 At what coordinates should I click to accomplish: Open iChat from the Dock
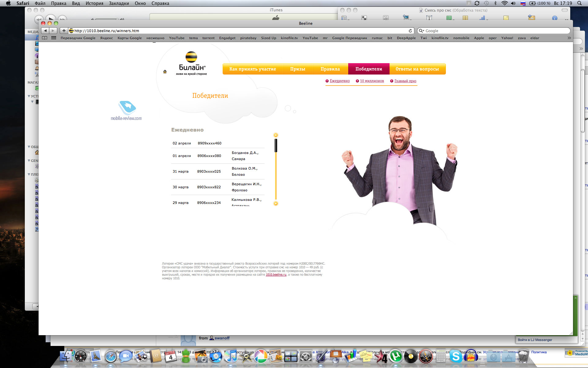coord(125,356)
